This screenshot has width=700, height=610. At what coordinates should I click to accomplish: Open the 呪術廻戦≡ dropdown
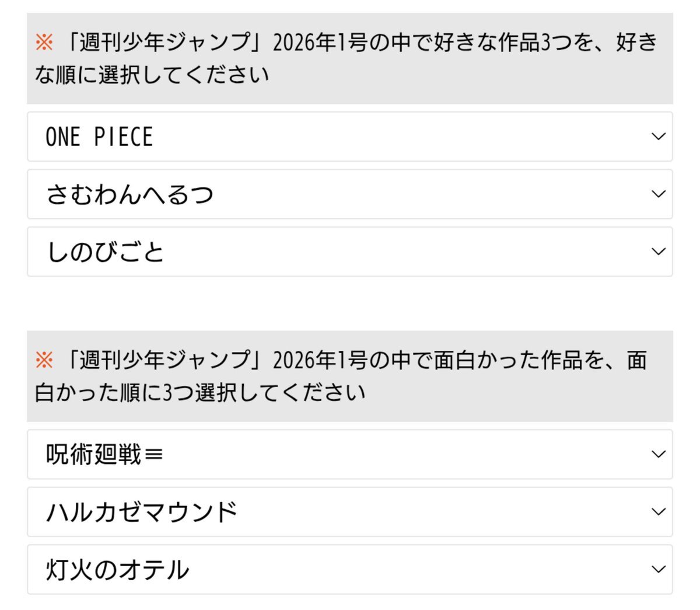(x=349, y=454)
